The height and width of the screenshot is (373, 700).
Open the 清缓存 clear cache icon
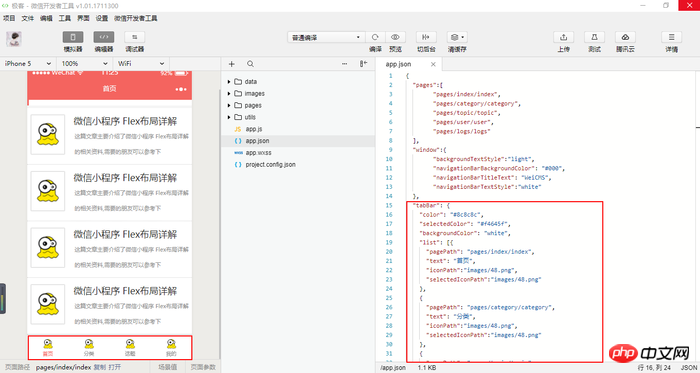(x=457, y=37)
